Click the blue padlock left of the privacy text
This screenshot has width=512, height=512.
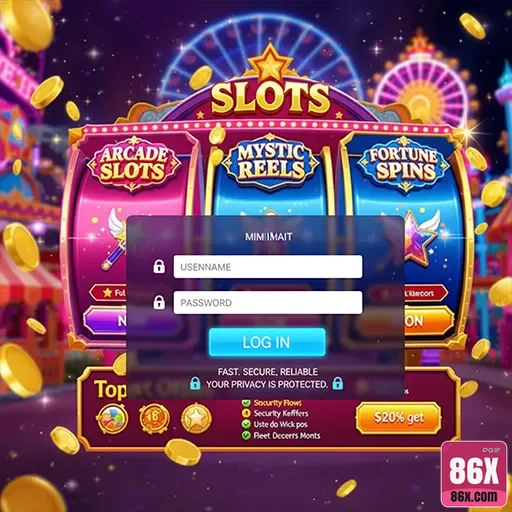pyautogui.click(x=195, y=383)
